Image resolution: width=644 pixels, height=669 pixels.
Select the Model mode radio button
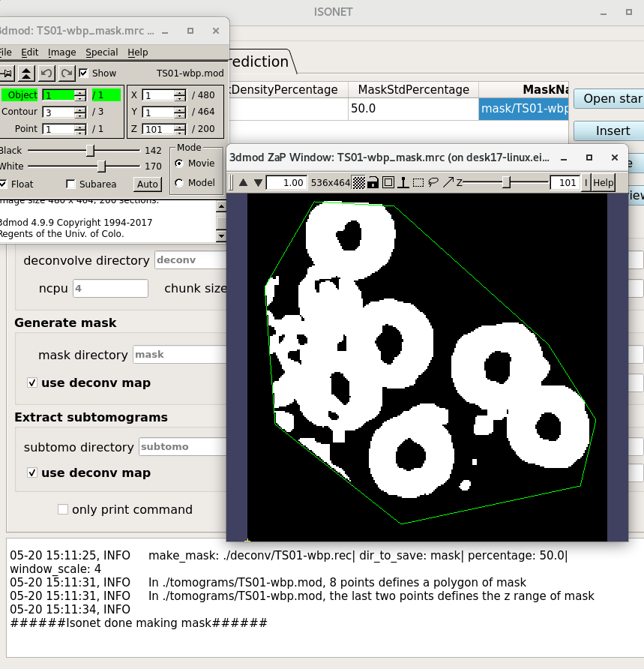[x=179, y=183]
